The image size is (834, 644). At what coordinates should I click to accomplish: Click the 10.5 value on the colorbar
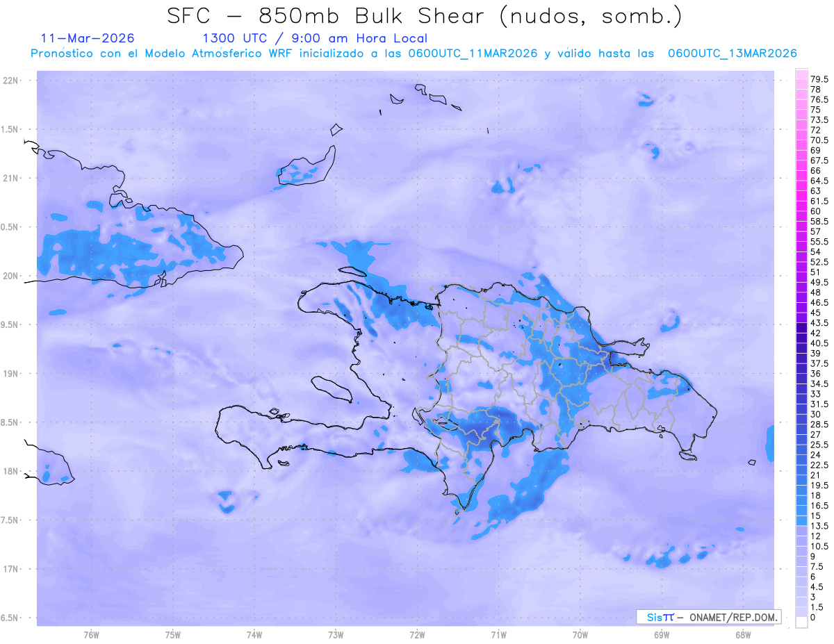point(819,546)
